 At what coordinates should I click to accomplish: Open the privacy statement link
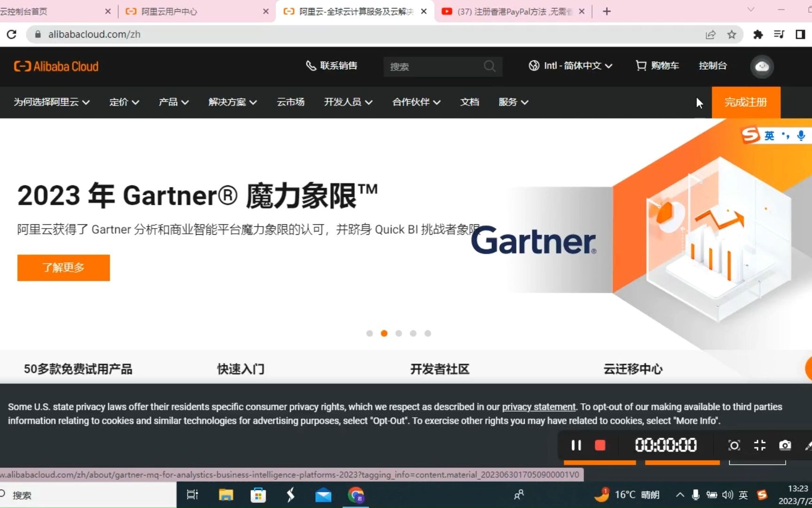(x=539, y=407)
